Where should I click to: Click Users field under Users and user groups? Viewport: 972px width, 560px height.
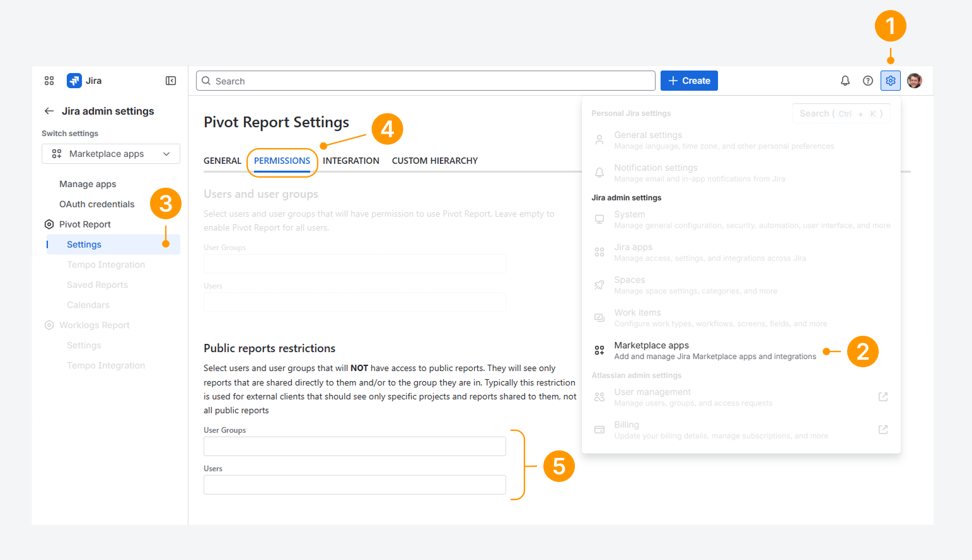click(355, 302)
